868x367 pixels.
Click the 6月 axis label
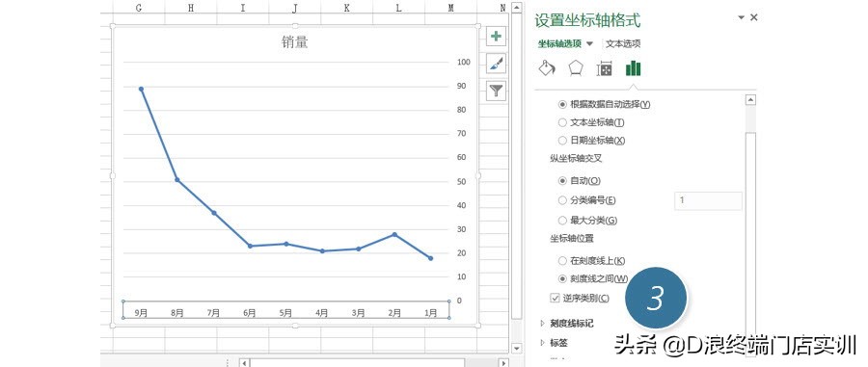[250, 313]
